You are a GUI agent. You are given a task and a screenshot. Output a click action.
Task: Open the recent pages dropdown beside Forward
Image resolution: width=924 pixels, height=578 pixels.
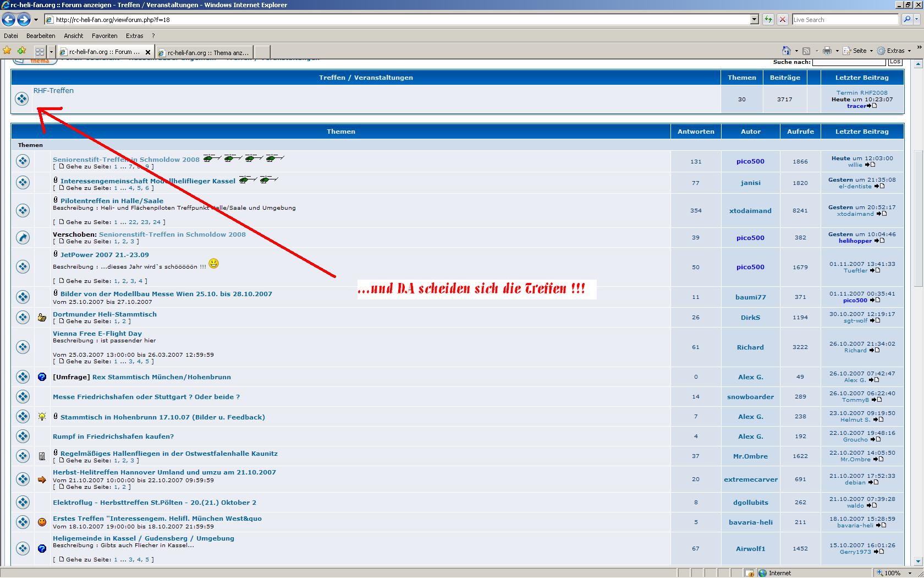tap(36, 20)
